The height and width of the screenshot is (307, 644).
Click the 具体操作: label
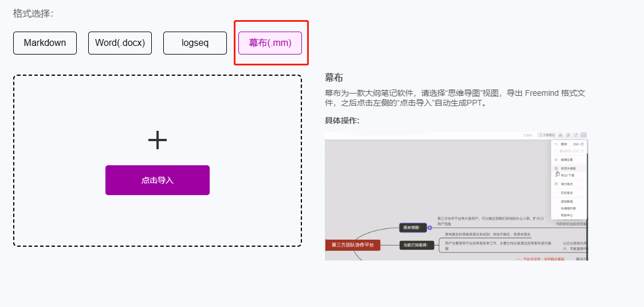[x=342, y=121]
